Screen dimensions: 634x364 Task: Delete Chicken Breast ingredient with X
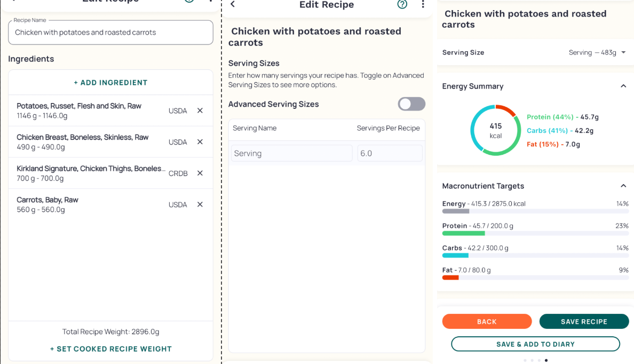click(200, 142)
